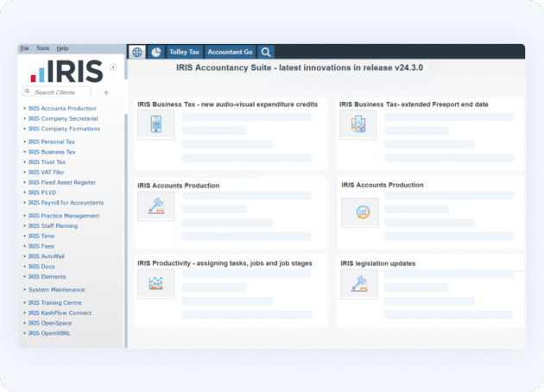Viewport: 544px width, 392px height.
Task: Focus the Search Clients input field
Action: pos(57,92)
